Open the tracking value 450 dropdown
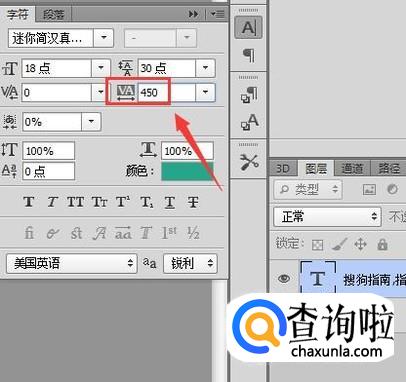The width and height of the screenshot is (406, 382). (x=205, y=92)
